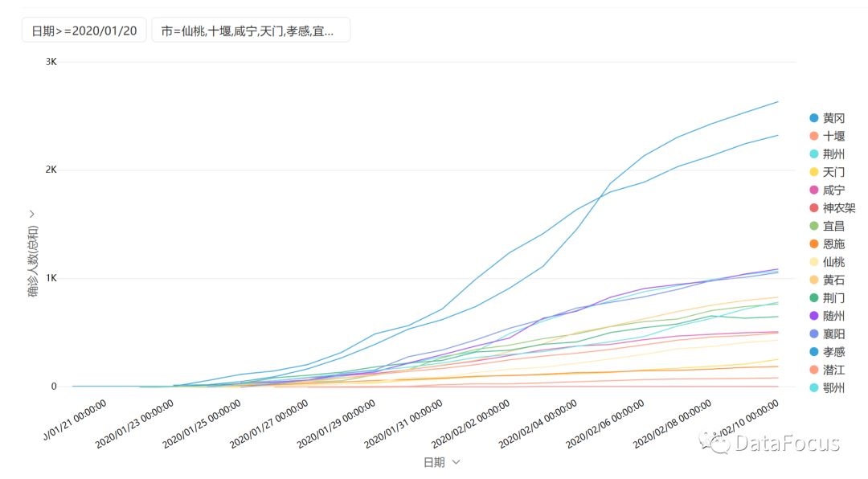This screenshot has height=479, width=868.
Task: Click the 日期 x-axis title label
Action: (434, 462)
